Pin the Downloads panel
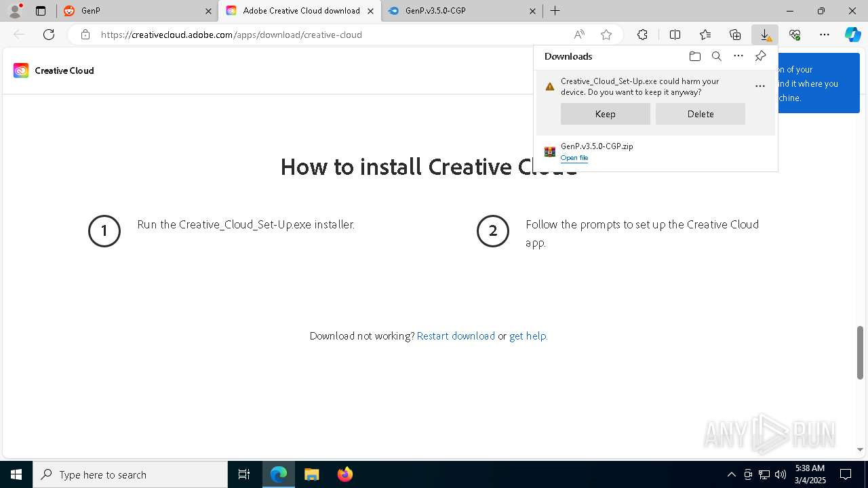 point(760,56)
